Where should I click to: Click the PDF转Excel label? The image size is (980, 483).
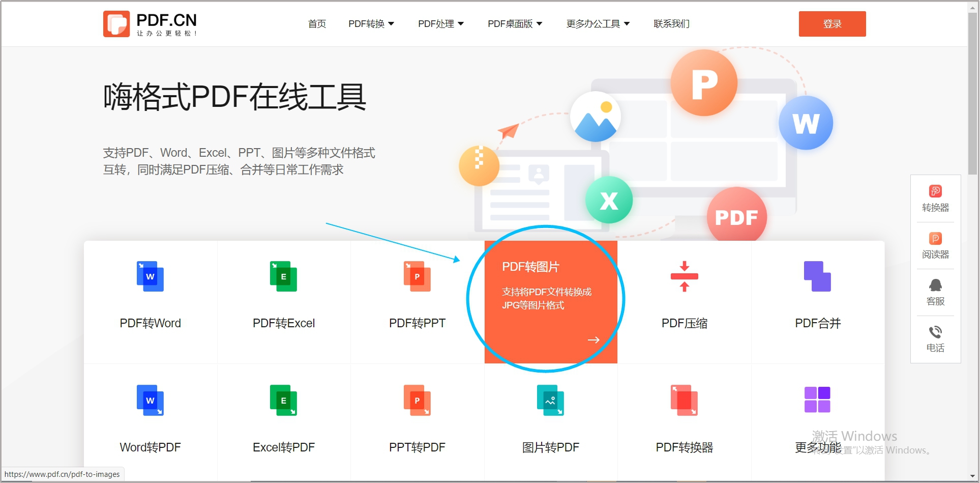pos(284,323)
